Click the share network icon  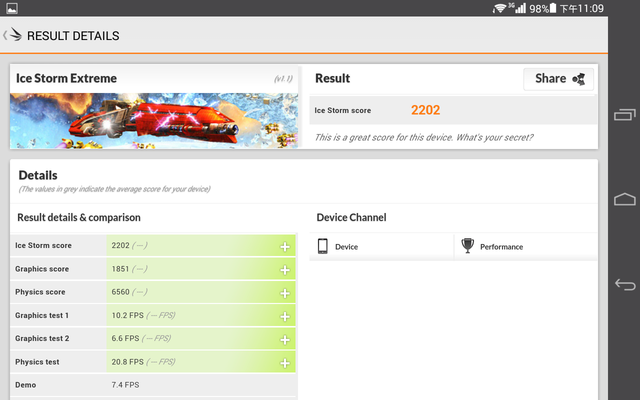(579, 79)
